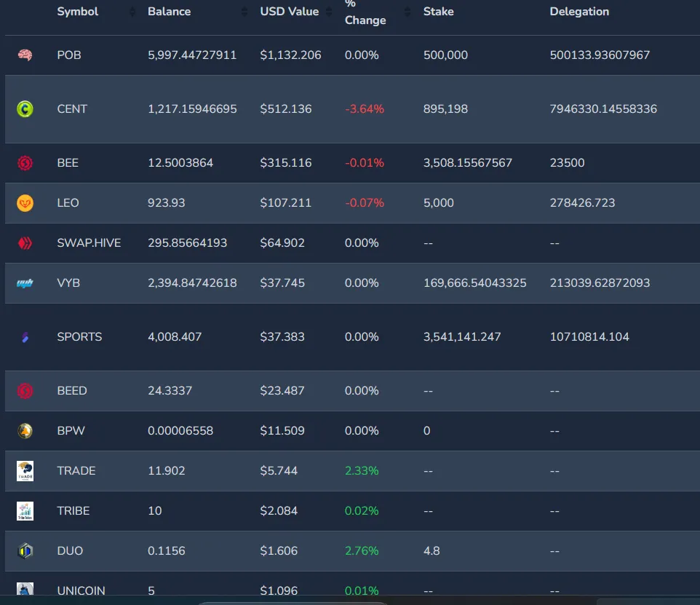Click the green CENT token icon
The width and height of the screenshot is (700, 605).
pos(25,109)
